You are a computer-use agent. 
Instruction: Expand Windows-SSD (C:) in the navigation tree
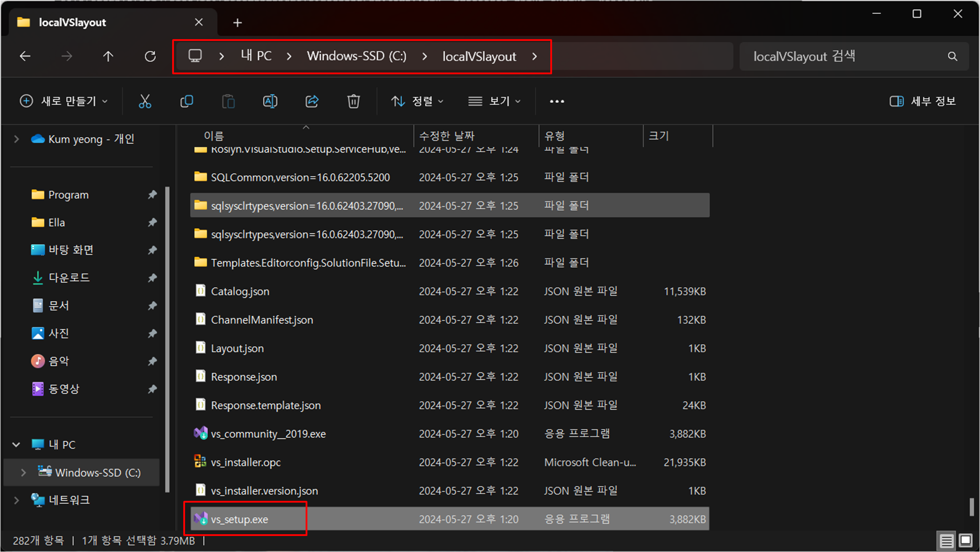[x=23, y=472]
